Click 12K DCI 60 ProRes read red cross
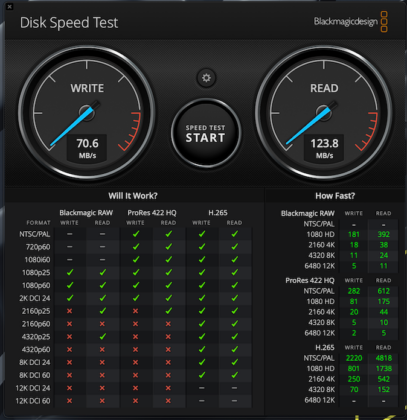 168,401
